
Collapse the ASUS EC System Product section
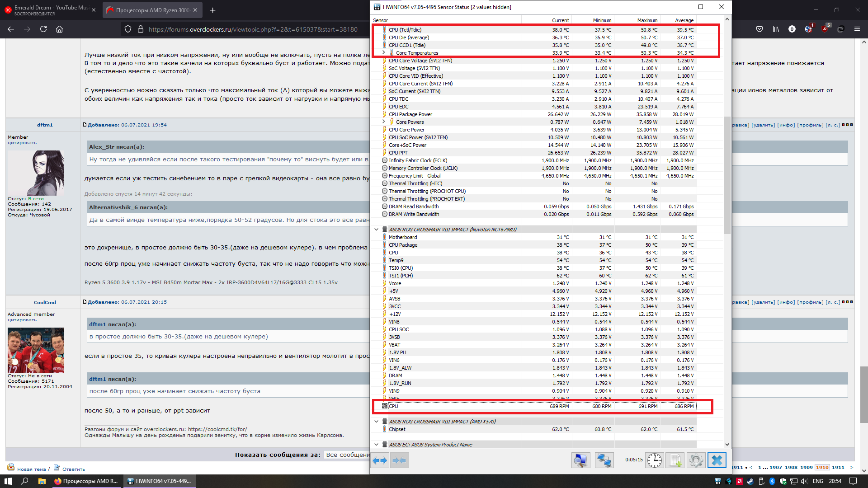pyautogui.click(x=376, y=444)
